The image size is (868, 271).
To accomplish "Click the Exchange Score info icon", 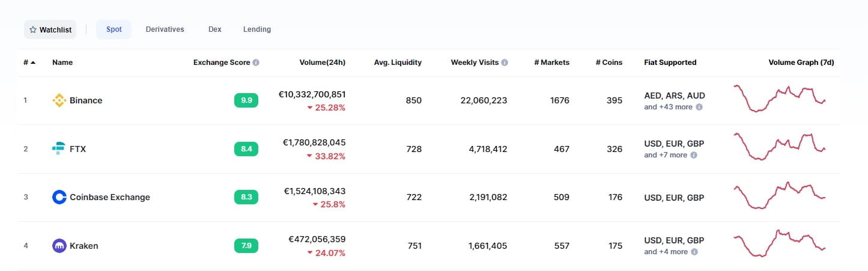I will tap(256, 62).
